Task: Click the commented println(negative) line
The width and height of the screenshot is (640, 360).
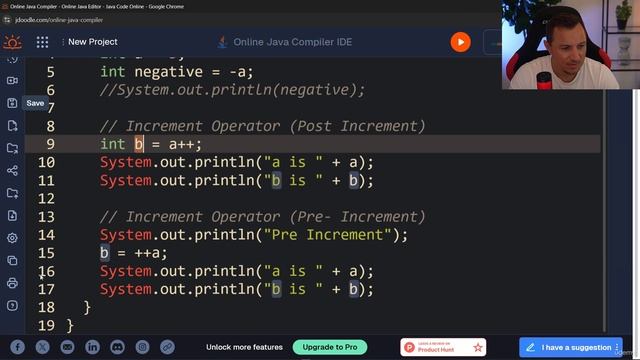Action: tap(232, 90)
